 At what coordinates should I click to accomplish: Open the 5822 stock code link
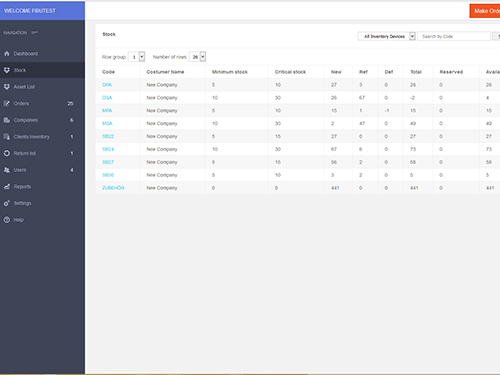[x=108, y=136]
